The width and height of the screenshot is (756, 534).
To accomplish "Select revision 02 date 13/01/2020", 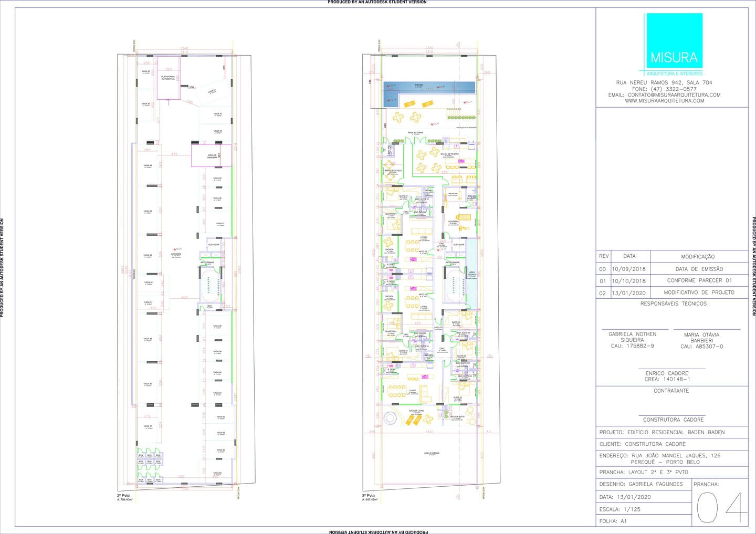I will [x=629, y=293].
